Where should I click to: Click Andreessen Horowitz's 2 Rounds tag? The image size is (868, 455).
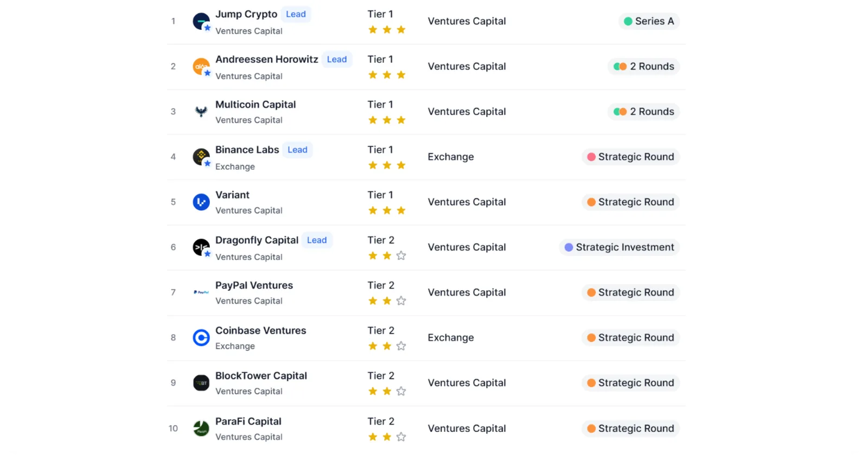tap(643, 66)
